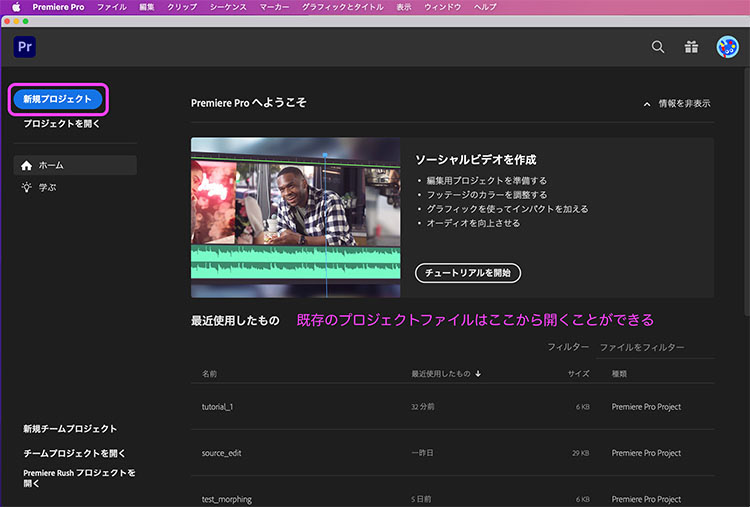
Task: Open the 表示 menu
Action: [404, 7]
